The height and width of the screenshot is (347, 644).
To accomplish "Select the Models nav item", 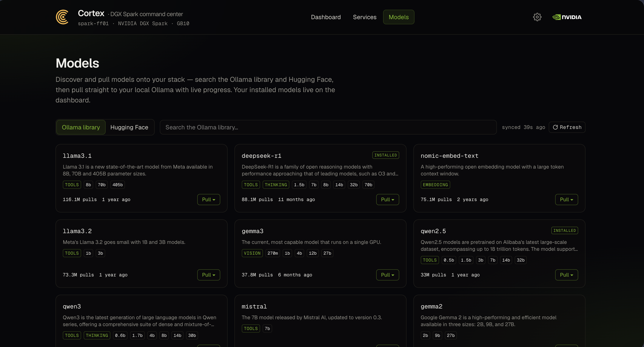I will (399, 17).
